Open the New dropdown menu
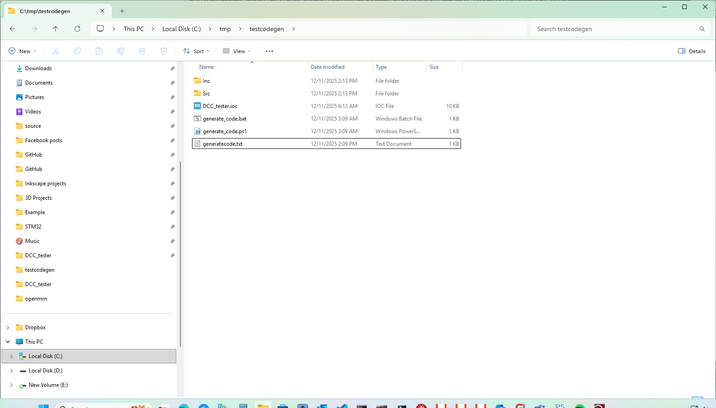716x408 pixels. pos(22,51)
